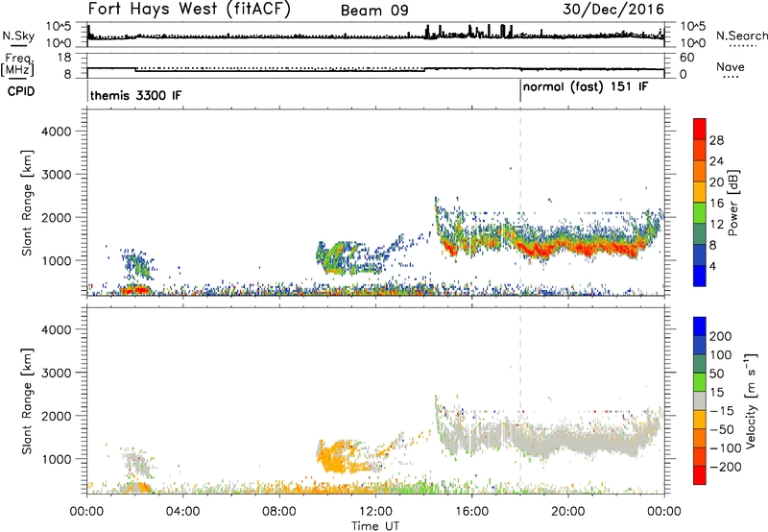Click the 'Freq. [MHz]' axis label
Viewport: 768px width, 532px height.
(17, 65)
